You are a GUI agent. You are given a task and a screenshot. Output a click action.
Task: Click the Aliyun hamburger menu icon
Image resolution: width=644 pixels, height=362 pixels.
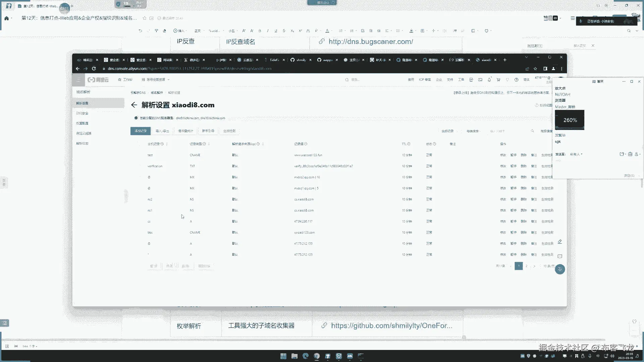coord(78,80)
